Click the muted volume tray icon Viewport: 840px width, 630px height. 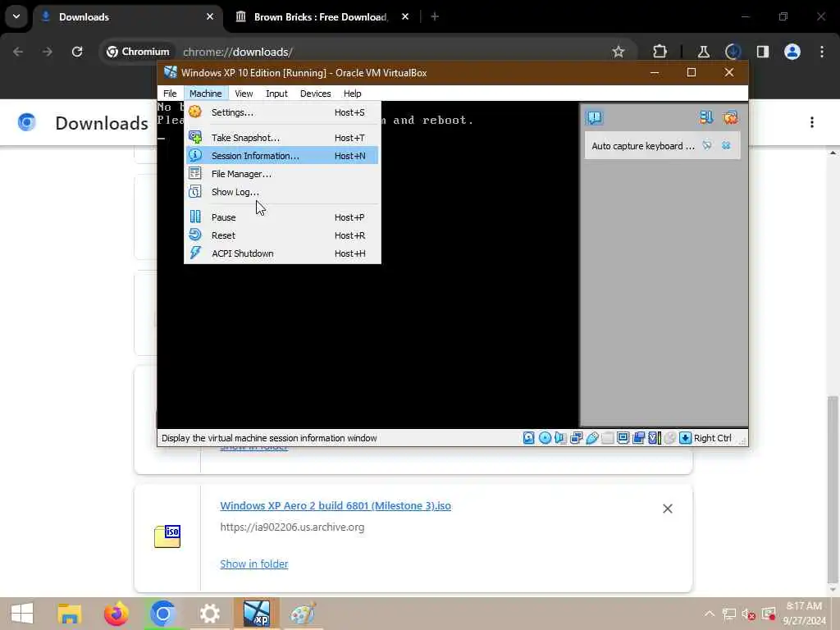[x=749, y=614]
